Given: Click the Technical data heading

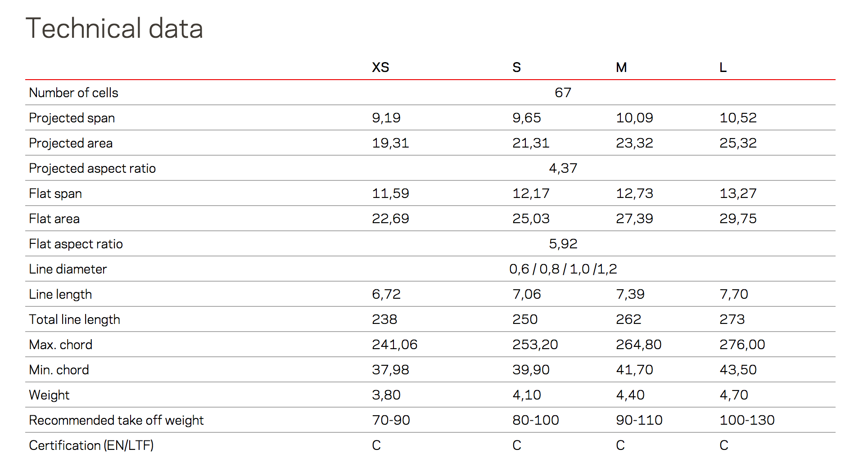Looking at the screenshot, I should pos(114,28).
